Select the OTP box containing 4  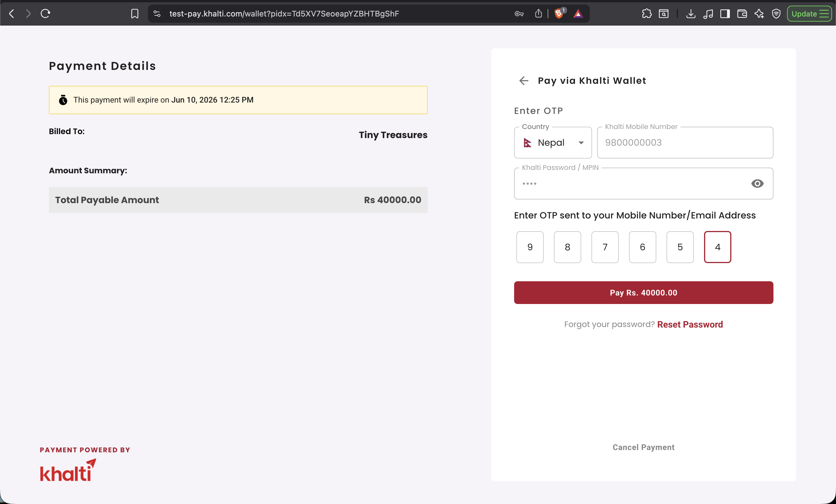coord(718,247)
